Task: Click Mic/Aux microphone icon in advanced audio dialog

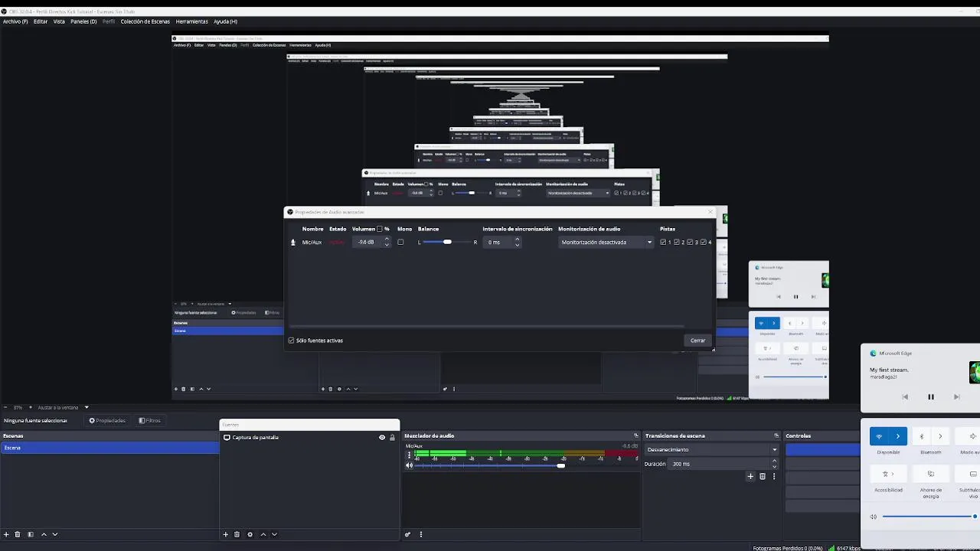Action: click(x=292, y=242)
